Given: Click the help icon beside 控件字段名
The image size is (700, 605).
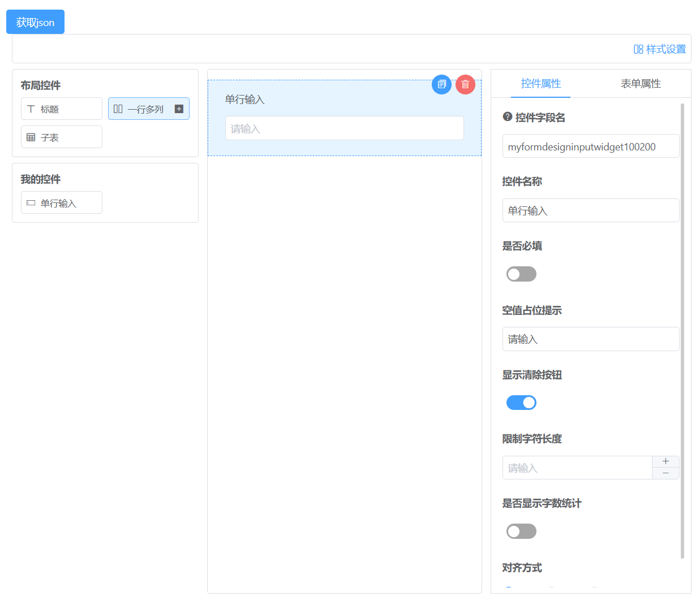Looking at the screenshot, I should (506, 117).
